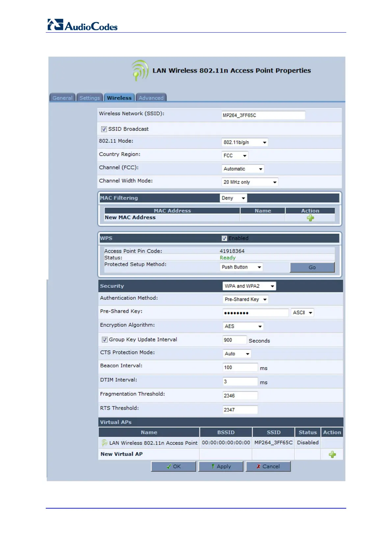Click the Apply button
The image size is (392, 554).
(221, 466)
